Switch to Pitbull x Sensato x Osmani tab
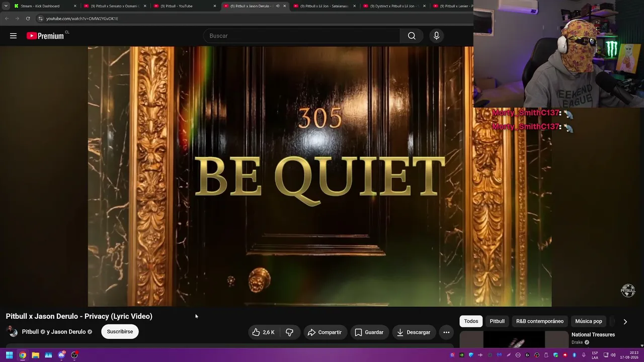644x362 pixels. pyautogui.click(x=114, y=6)
